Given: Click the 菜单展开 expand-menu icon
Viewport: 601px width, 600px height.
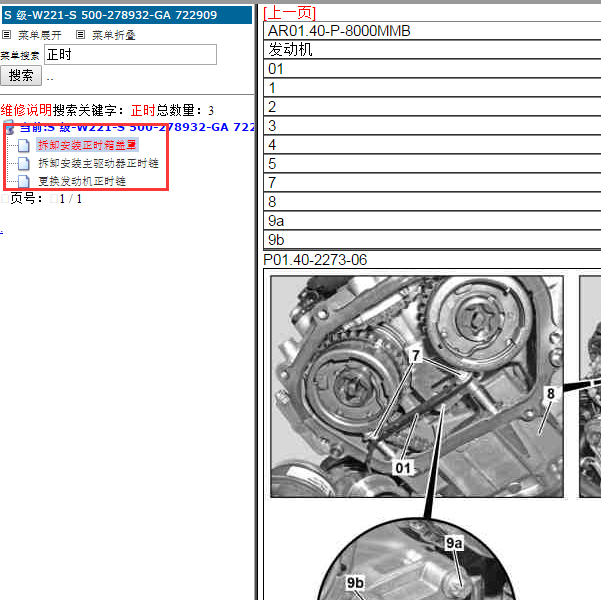Looking at the screenshot, I should [6, 35].
